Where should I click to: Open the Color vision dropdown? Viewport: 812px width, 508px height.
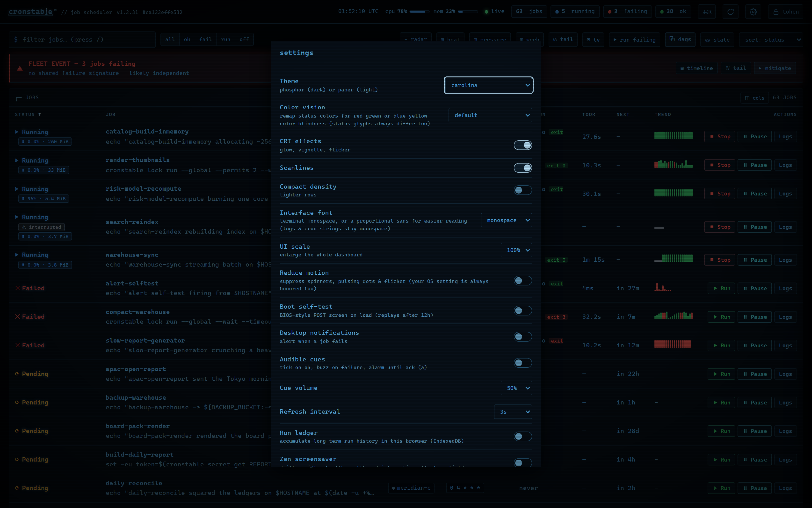490,115
